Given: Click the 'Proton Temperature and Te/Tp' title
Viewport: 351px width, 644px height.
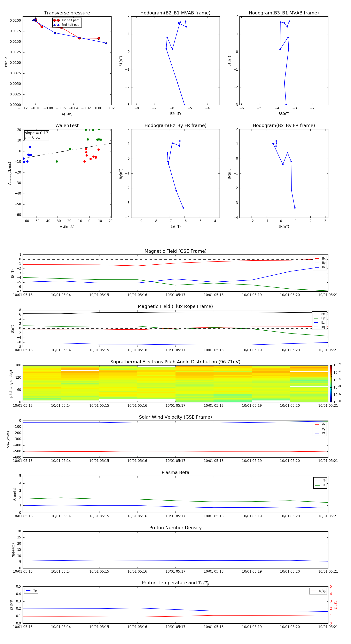Looking at the screenshot, I should point(175,583).
